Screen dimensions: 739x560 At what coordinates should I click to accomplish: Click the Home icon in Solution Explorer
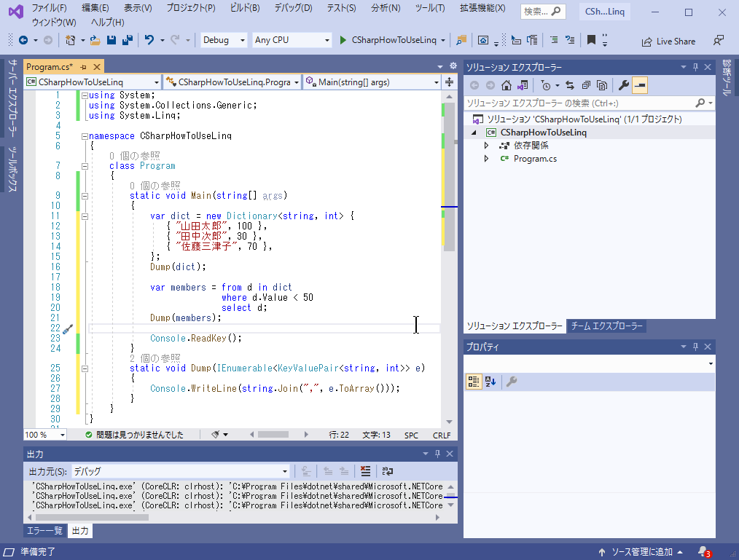pos(507,85)
